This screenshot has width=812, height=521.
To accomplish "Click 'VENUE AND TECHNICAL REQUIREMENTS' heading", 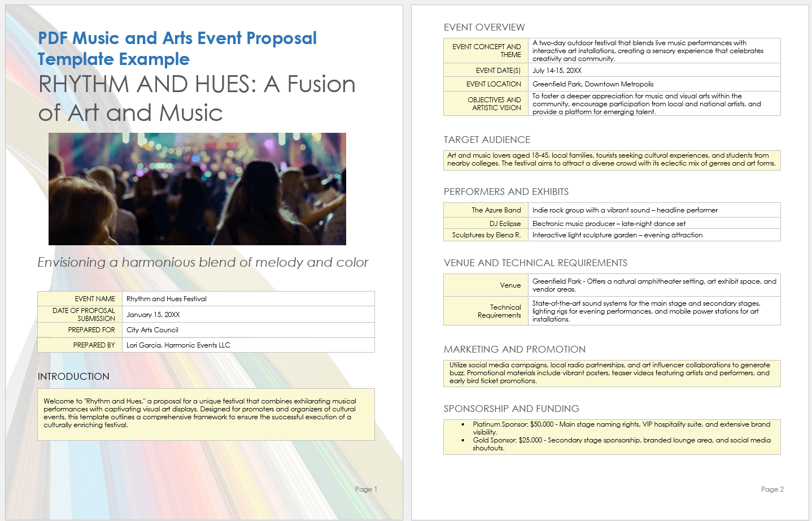I will (x=535, y=263).
